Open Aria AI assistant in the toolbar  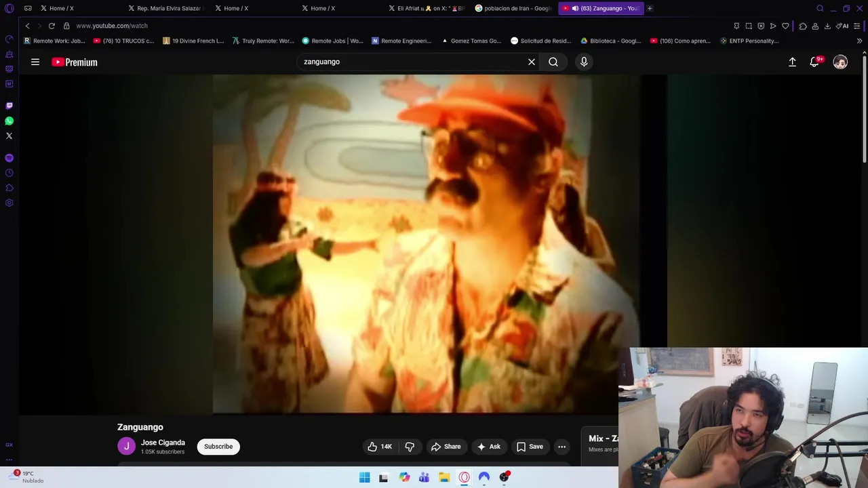(x=842, y=26)
